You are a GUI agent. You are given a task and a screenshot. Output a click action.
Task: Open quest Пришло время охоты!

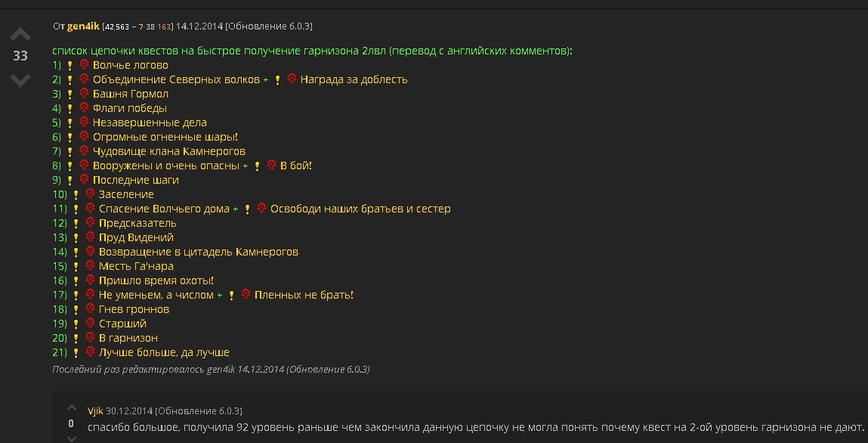[x=156, y=280]
